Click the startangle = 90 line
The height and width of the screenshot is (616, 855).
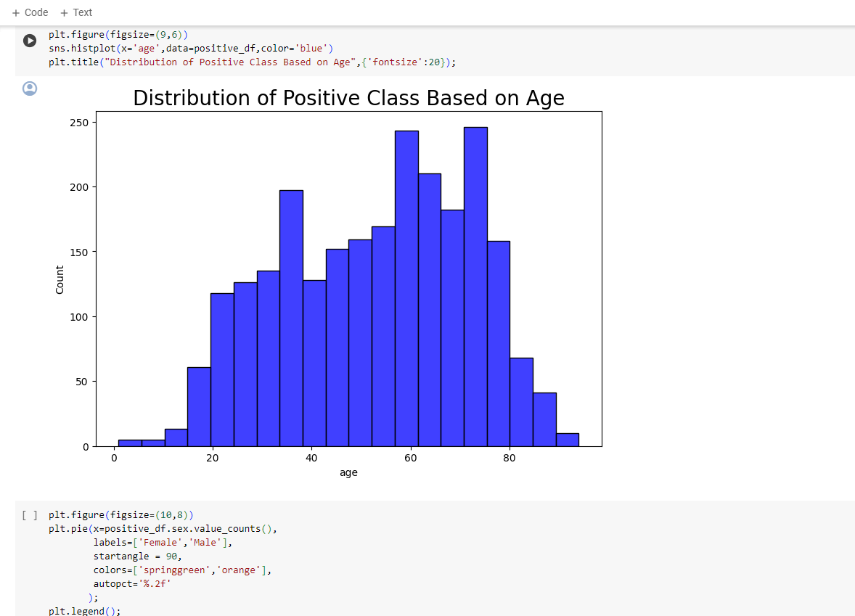pos(137,556)
